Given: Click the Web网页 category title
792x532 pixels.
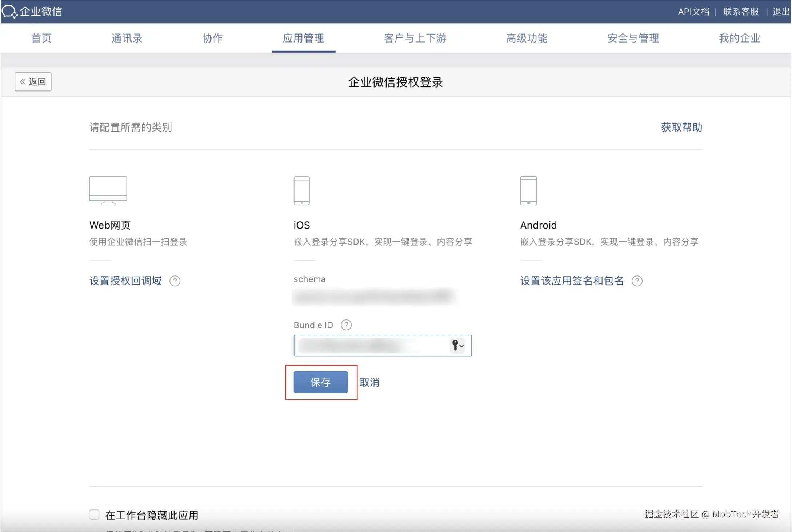Looking at the screenshot, I should (110, 225).
